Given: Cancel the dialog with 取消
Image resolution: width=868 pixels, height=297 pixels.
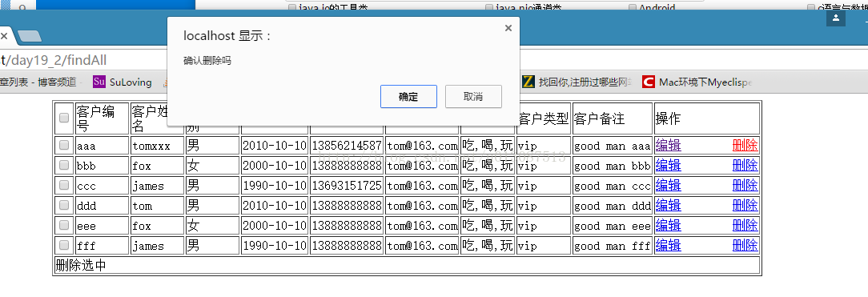Looking at the screenshot, I should (473, 97).
